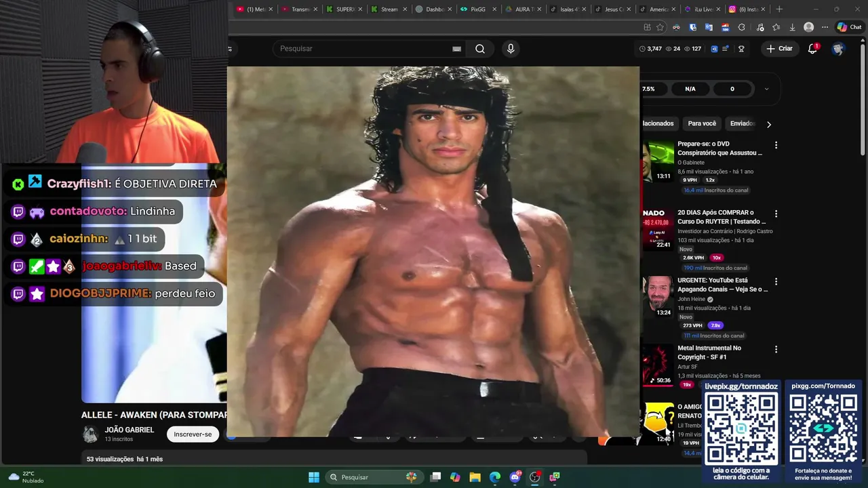Open options menu for URGENTE YouTube video
Image resolution: width=868 pixels, height=488 pixels.
(776, 281)
